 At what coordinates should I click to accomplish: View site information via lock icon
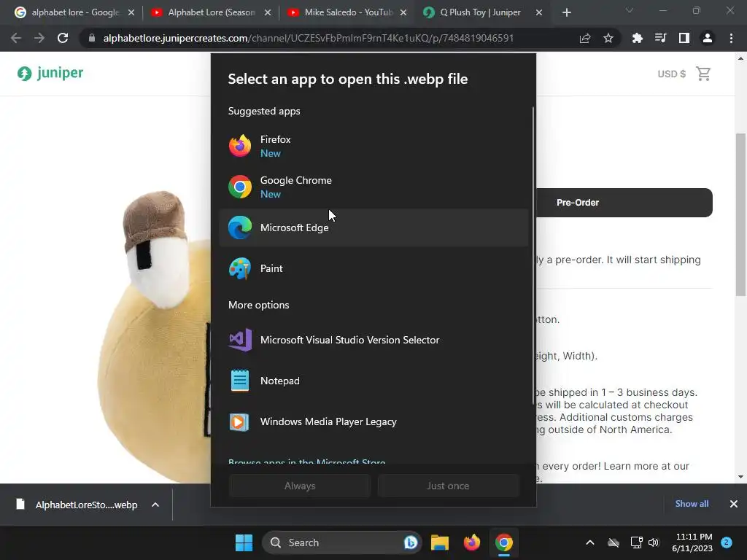pos(92,38)
